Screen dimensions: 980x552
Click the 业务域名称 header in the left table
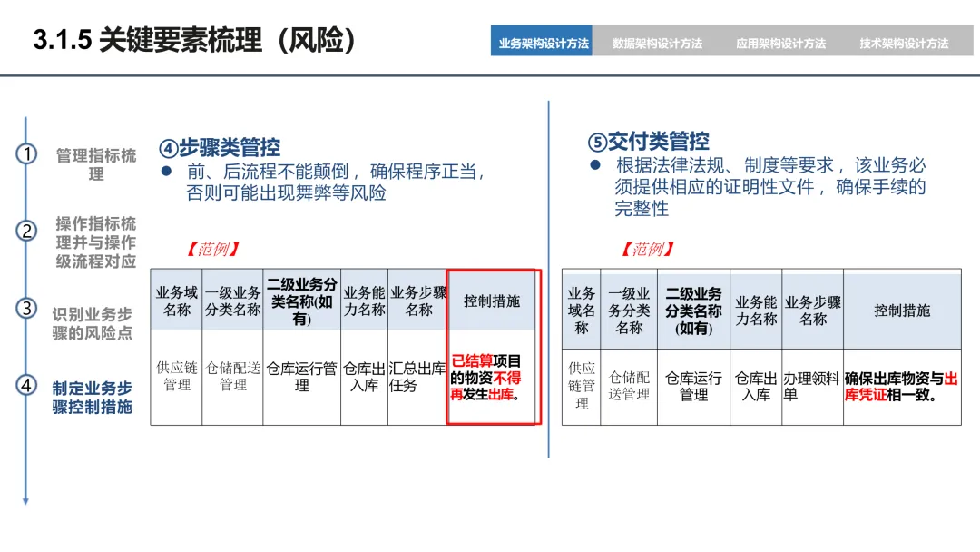(176, 301)
